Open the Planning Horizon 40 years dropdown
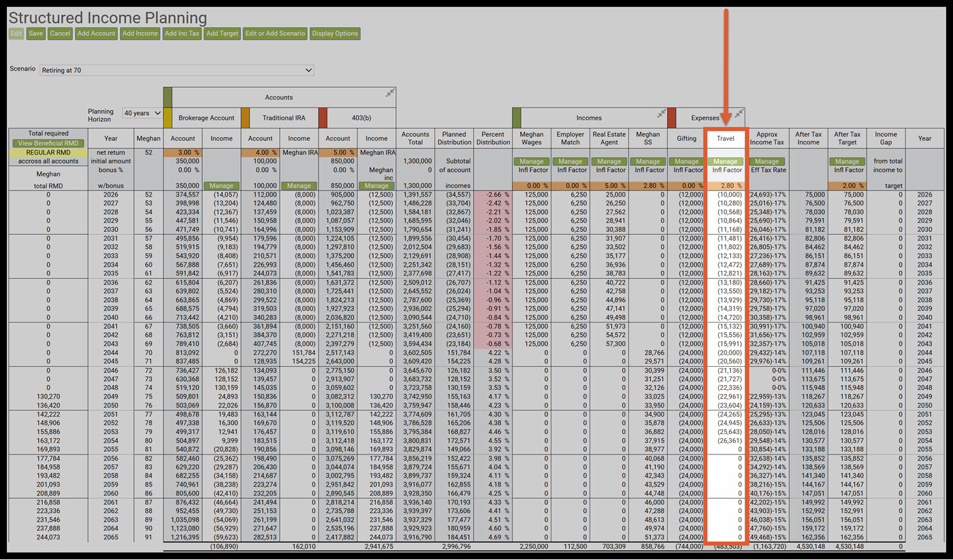953x560 pixels. click(x=142, y=113)
